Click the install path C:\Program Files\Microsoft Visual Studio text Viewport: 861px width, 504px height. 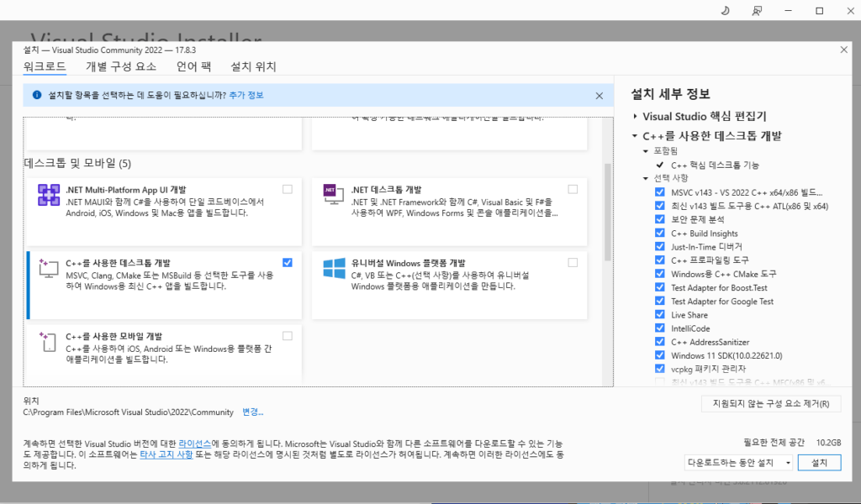click(128, 412)
